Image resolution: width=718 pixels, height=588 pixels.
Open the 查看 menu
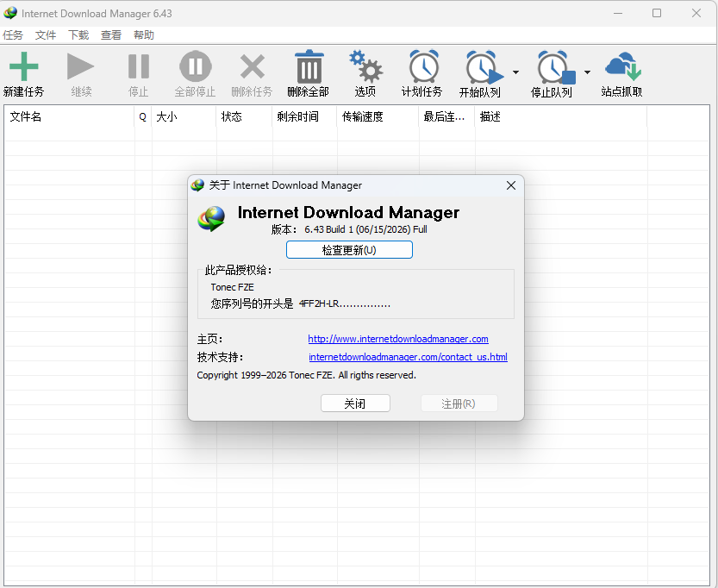pos(111,34)
